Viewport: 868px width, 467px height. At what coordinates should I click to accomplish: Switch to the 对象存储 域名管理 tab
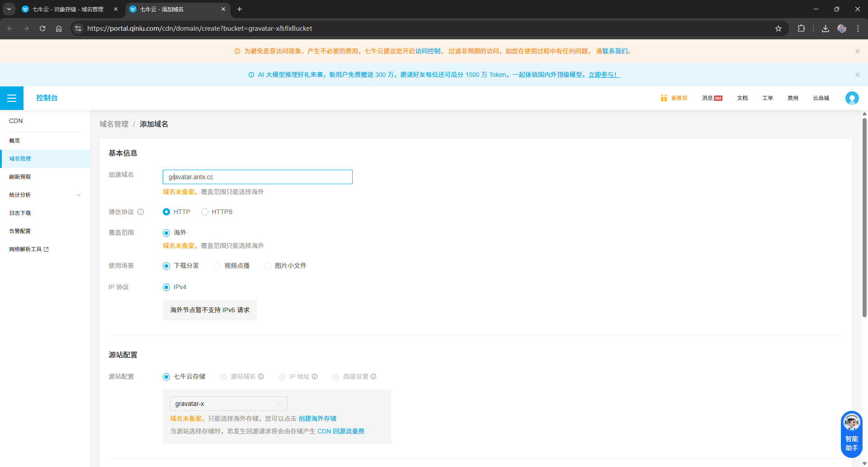click(68, 9)
